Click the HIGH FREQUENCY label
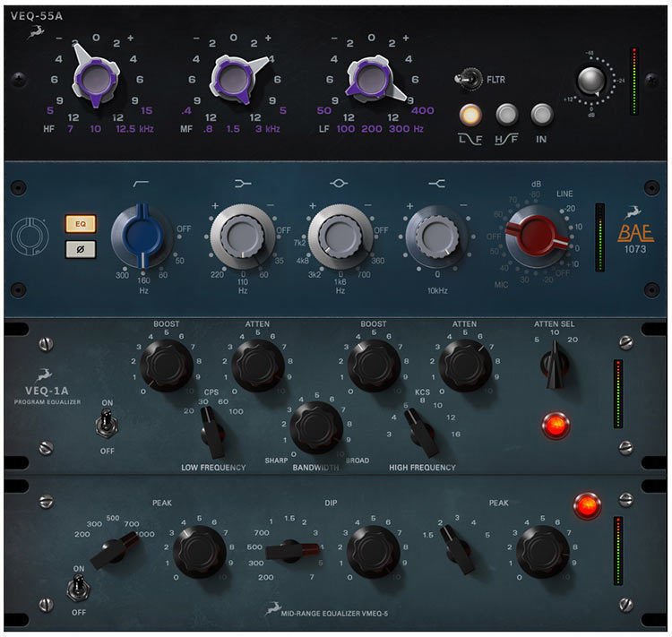This screenshot has height=637, width=672. coord(422,468)
